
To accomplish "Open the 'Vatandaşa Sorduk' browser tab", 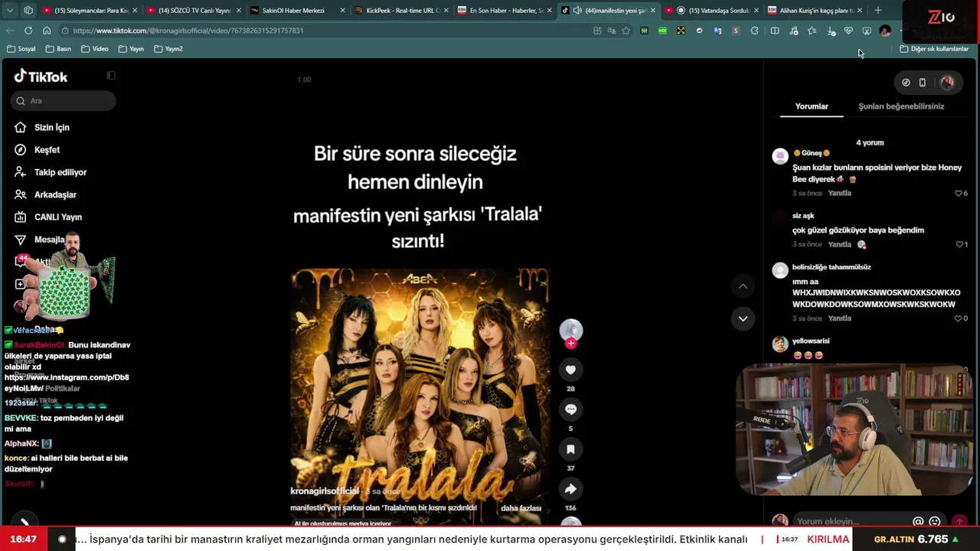I will click(x=714, y=11).
